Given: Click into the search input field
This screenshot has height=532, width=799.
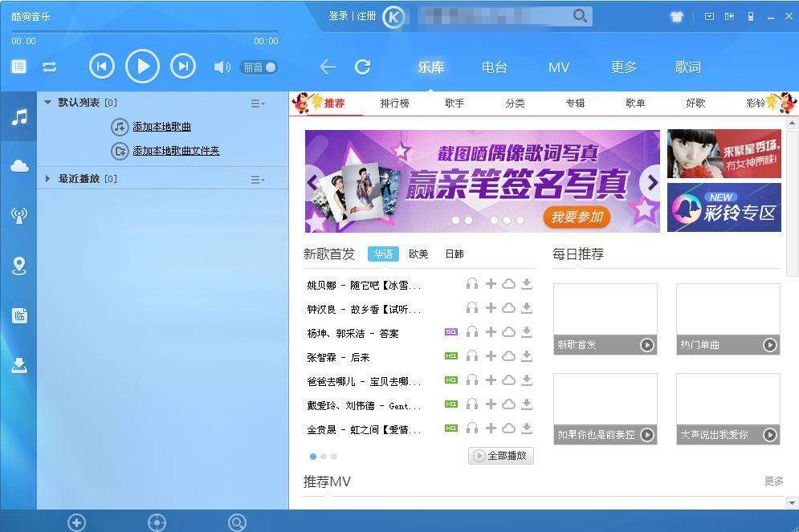Looking at the screenshot, I should click(x=495, y=16).
